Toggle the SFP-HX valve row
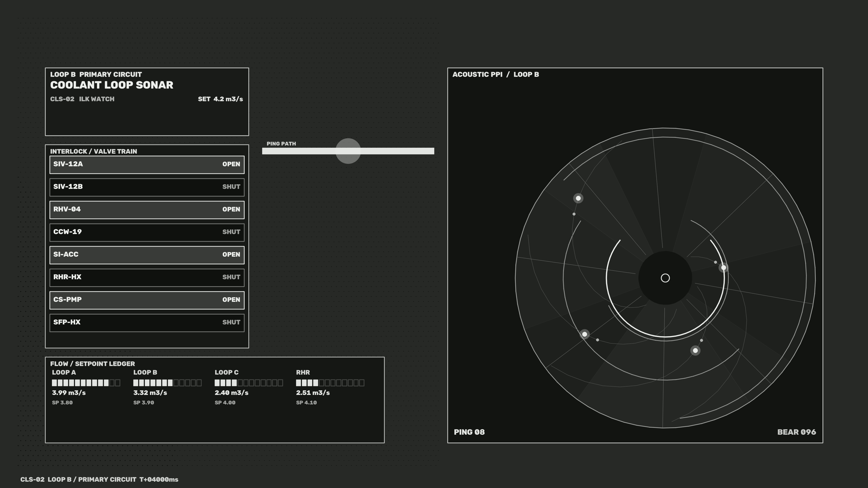Image resolution: width=868 pixels, height=488 pixels. click(x=147, y=323)
